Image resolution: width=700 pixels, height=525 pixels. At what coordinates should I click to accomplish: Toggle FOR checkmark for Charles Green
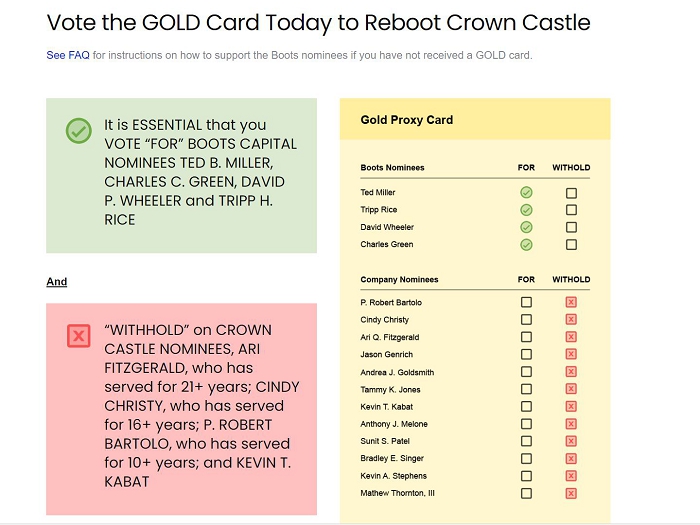526,244
